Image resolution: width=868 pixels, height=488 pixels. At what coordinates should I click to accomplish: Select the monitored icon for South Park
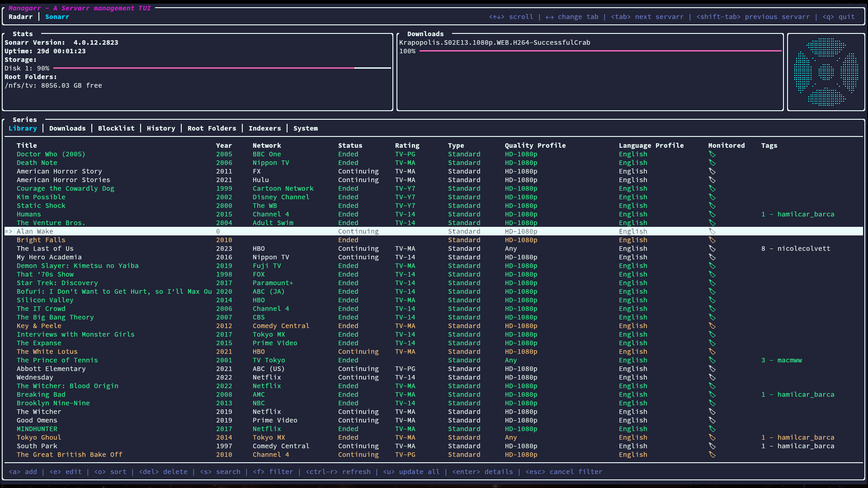click(x=712, y=446)
